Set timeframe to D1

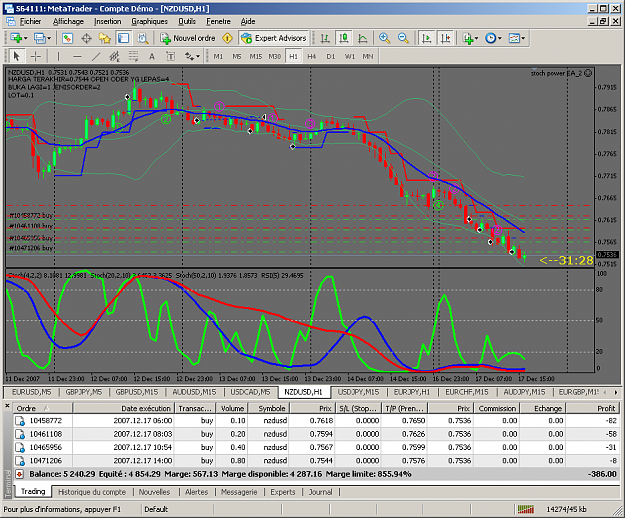tap(330, 56)
